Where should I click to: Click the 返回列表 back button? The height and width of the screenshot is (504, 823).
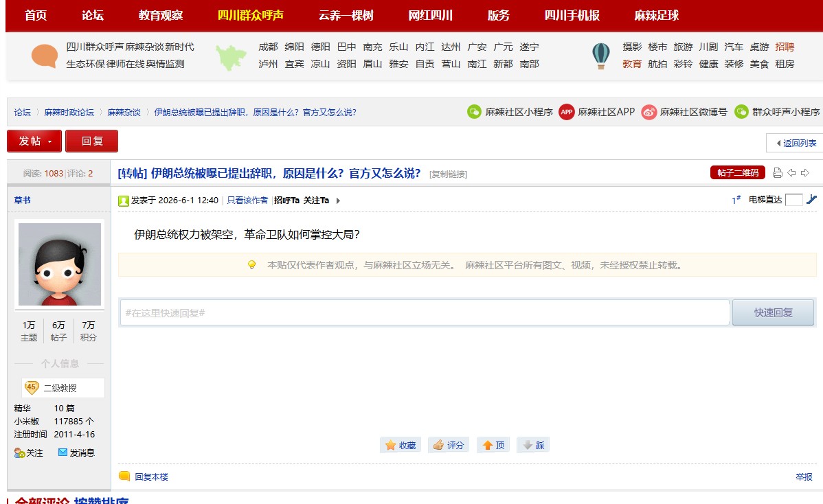796,143
